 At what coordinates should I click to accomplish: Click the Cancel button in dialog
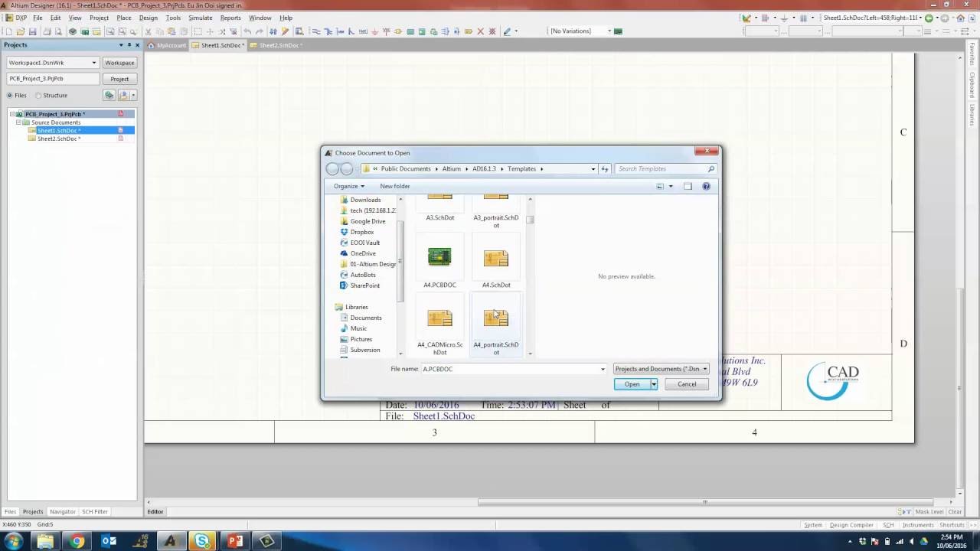pyautogui.click(x=687, y=384)
